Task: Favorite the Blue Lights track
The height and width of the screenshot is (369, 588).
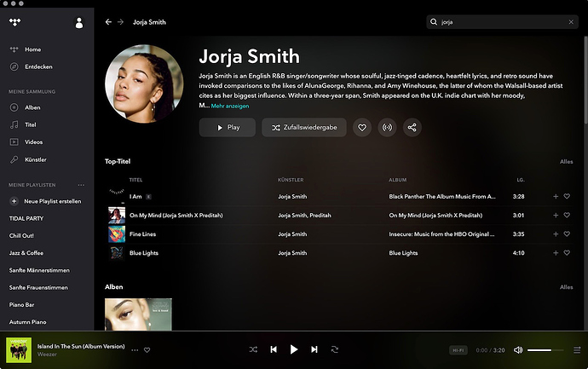Action: [x=567, y=253]
